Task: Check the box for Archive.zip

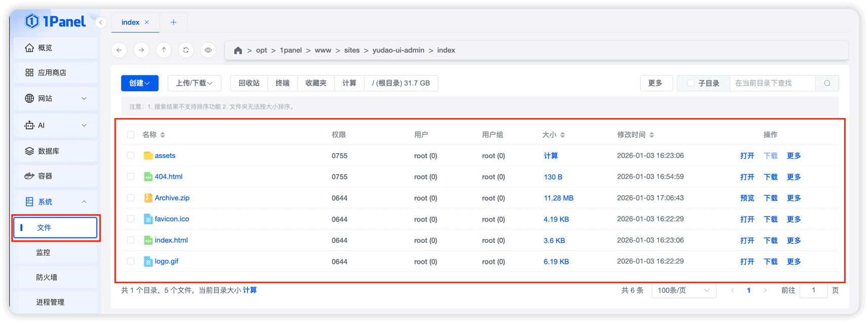Action: pos(131,198)
